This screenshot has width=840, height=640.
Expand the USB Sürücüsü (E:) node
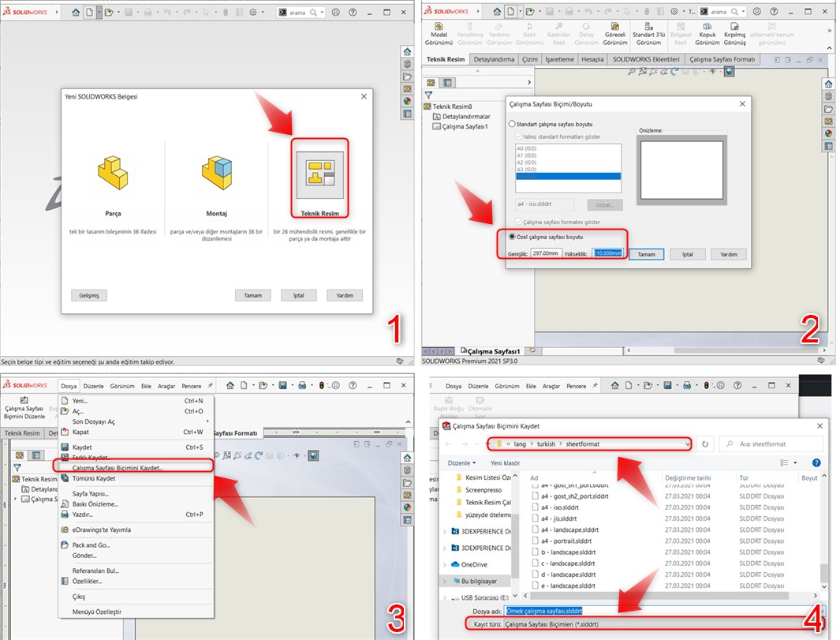(x=444, y=597)
